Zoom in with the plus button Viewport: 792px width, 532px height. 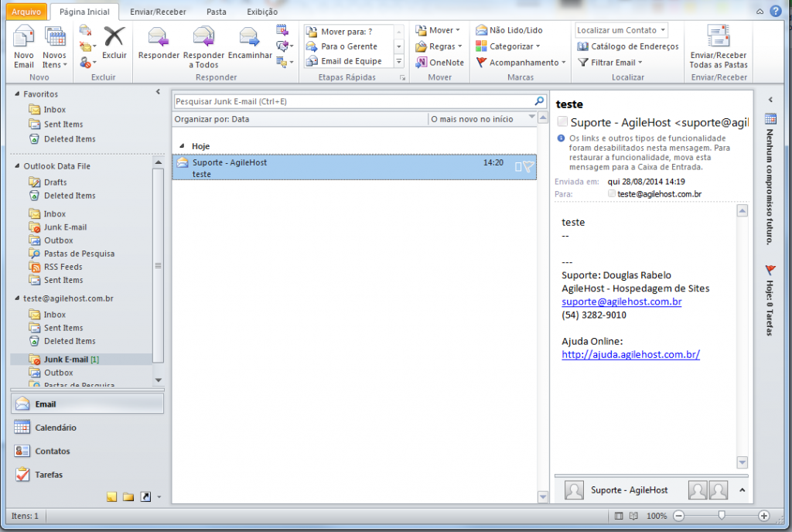[x=763, y=516]
